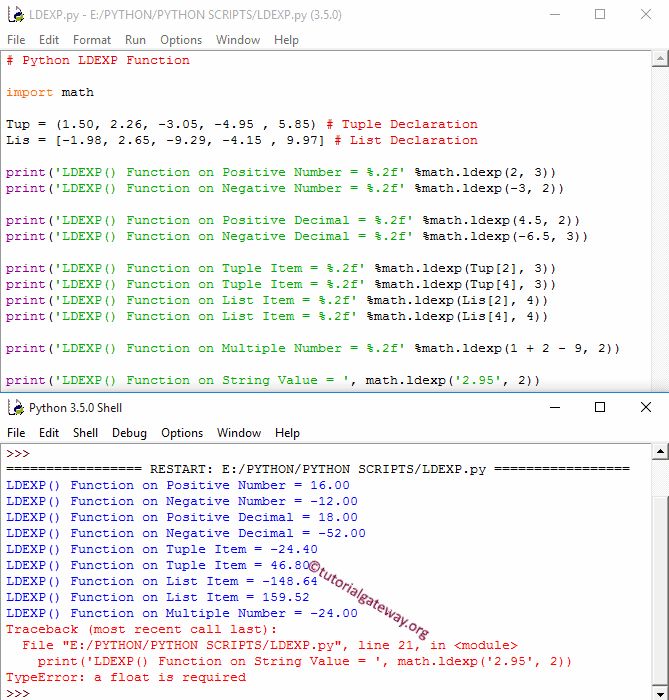This screenshot has width=669, height=700.
Task: Open the Options menu in the Python Shell
Action: [182, 433]
